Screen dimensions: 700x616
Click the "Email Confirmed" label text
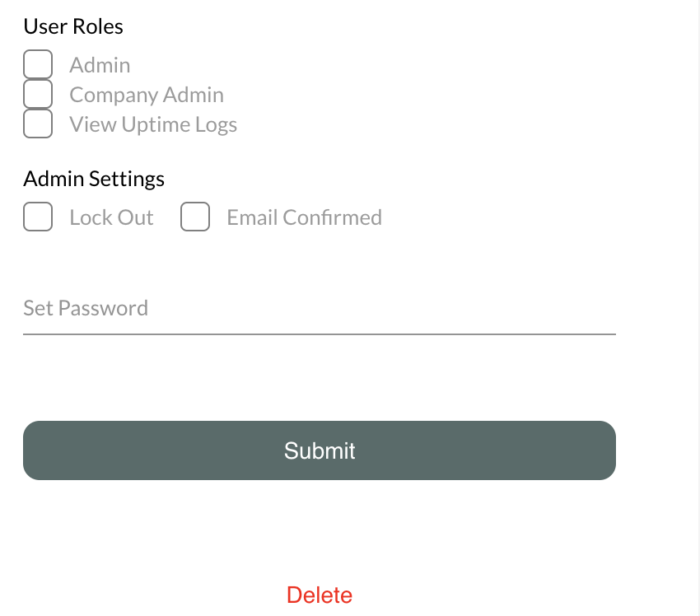[304, 217]
